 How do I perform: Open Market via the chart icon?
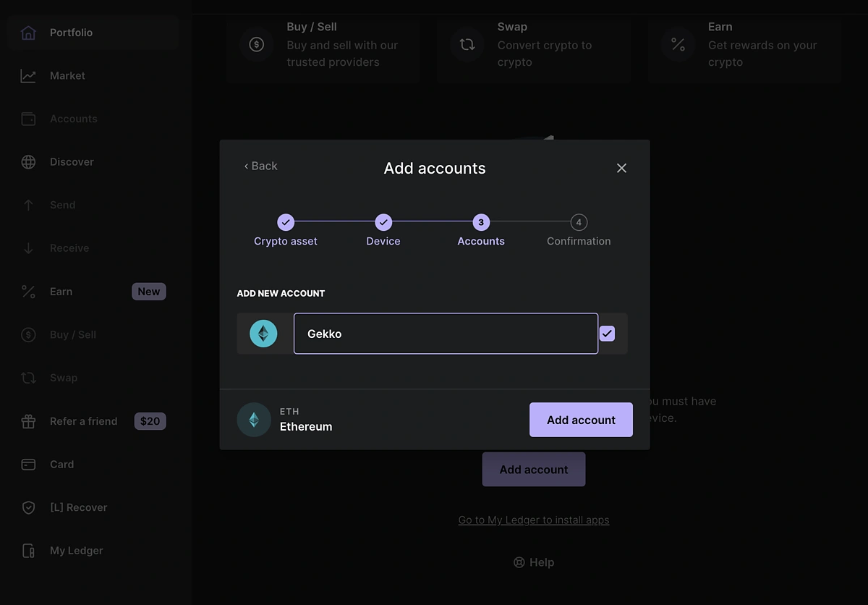point(28,76)
